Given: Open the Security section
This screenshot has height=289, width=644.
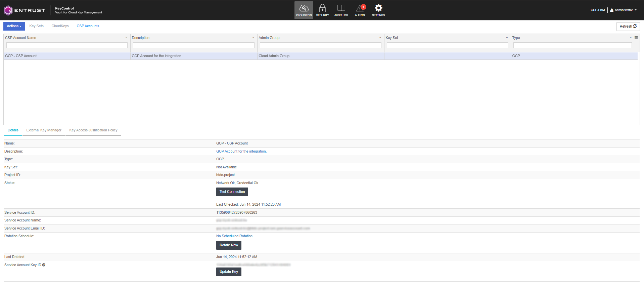Looking at the screenshot, I should click(x=322, y=10).
